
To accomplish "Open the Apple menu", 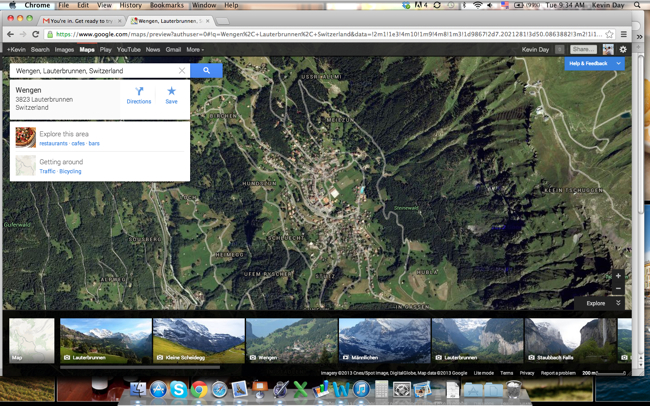I will 12,5.
